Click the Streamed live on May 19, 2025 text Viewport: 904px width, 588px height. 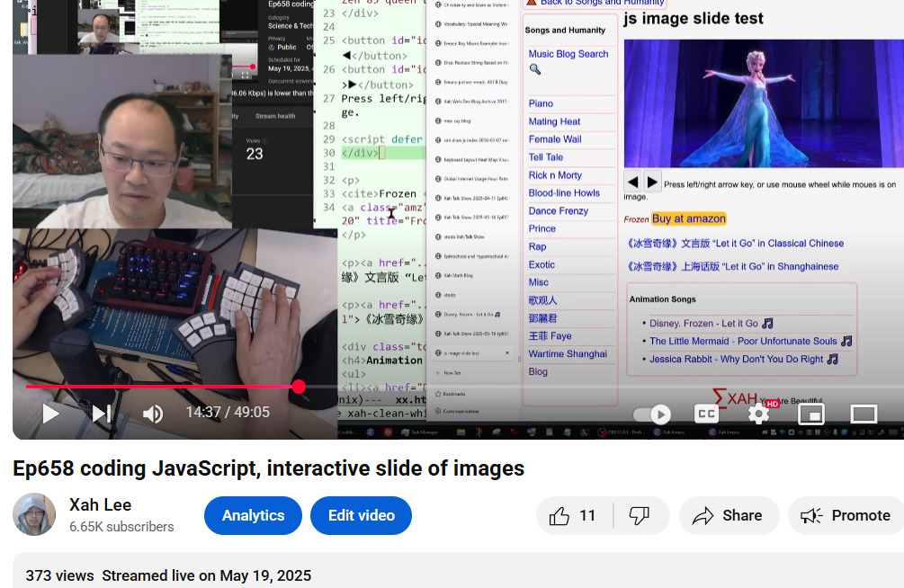[206, 575]
